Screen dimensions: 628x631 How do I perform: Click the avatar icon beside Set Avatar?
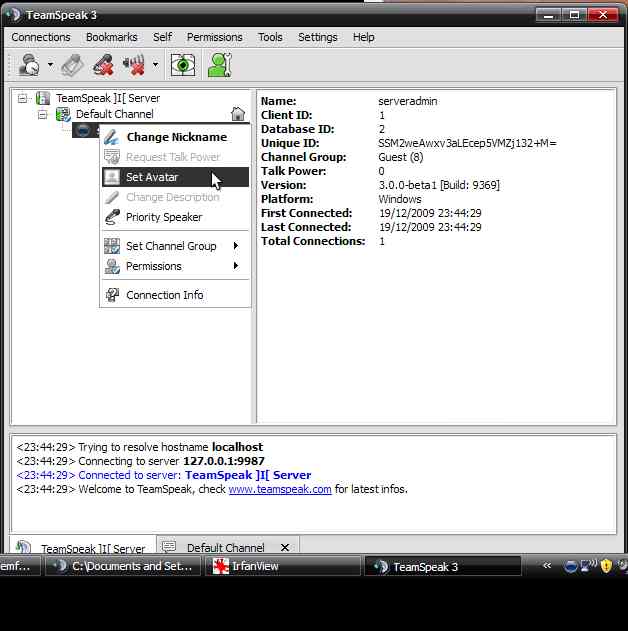(x=112, y=177)
